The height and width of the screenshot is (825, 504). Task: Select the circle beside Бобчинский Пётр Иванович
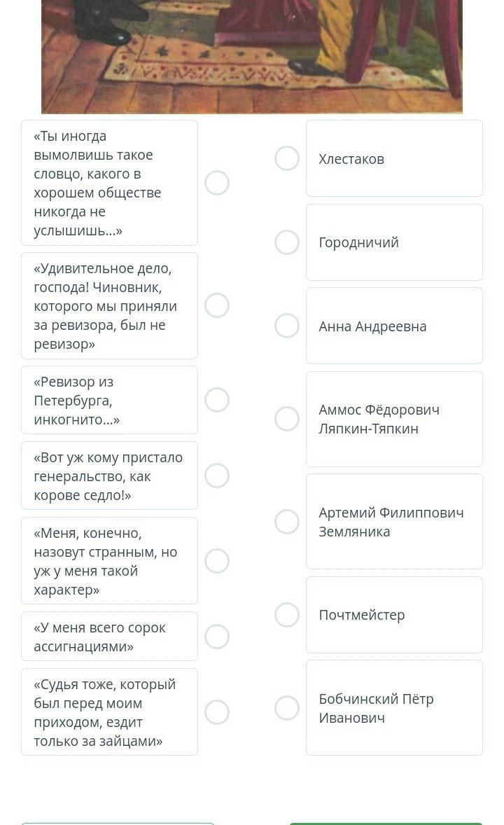point(287,707)
